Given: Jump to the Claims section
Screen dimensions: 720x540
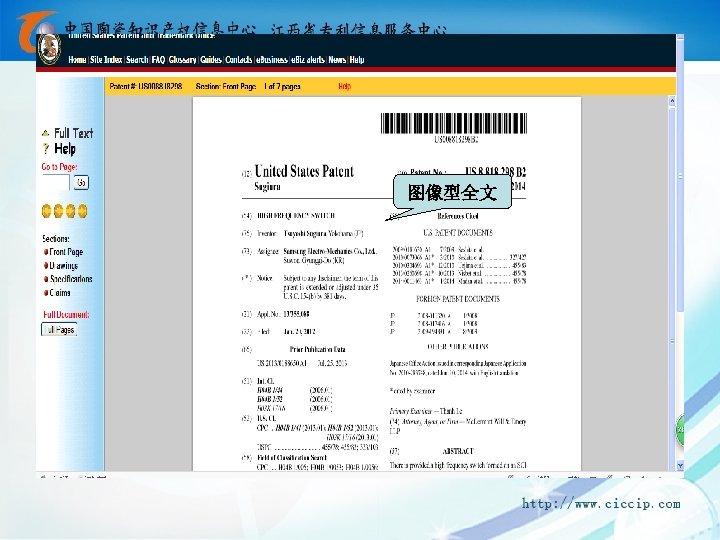Looking at the screenshot, I should click(x=60, y=292).
